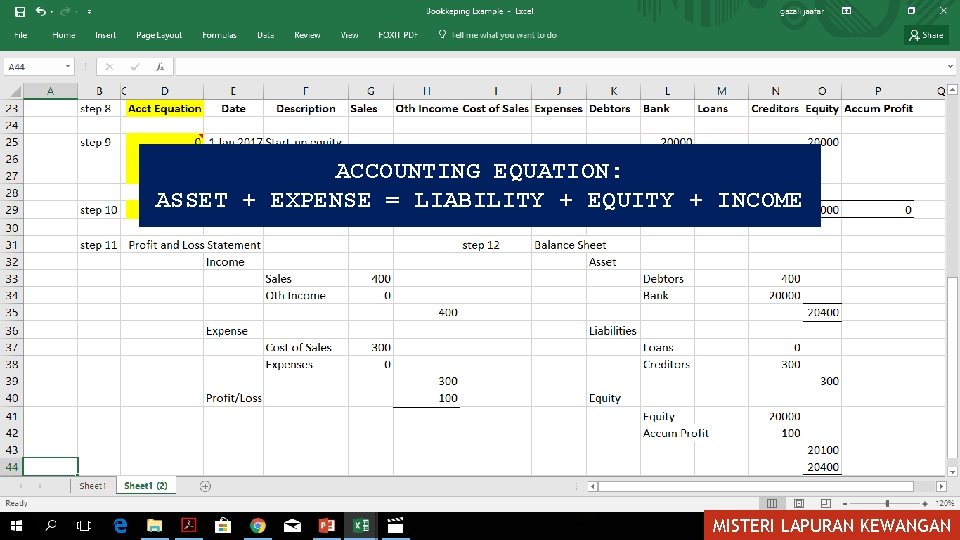Click the Share button
Screen dimensions: 960x540
pyautogui.click(x=926, y=35)
